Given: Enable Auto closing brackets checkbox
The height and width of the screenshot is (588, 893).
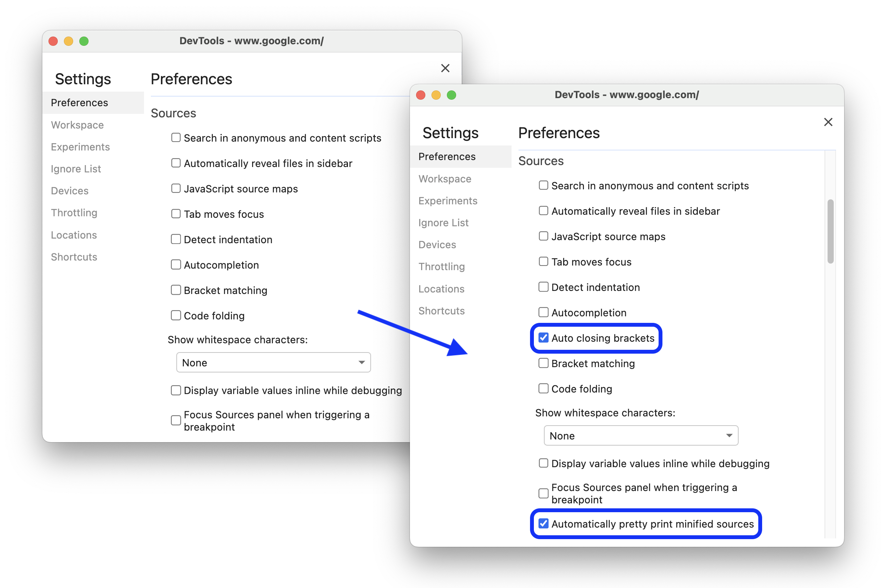Looking at the screenshot, I should 543,338.
